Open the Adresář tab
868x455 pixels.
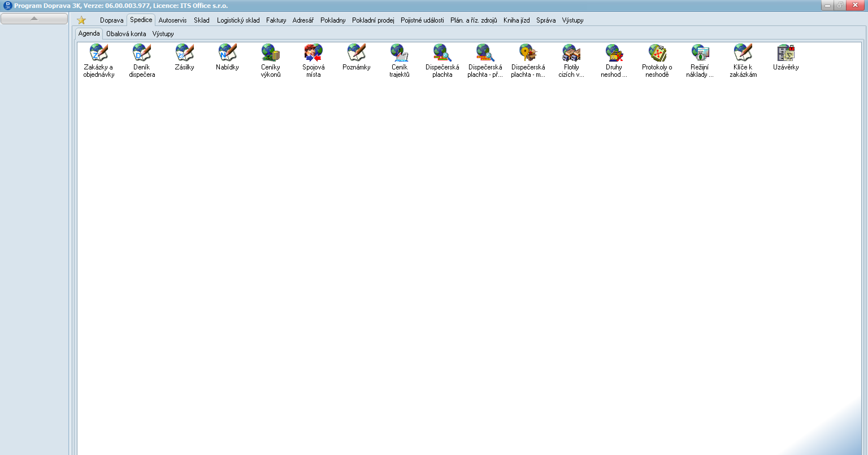303,20
